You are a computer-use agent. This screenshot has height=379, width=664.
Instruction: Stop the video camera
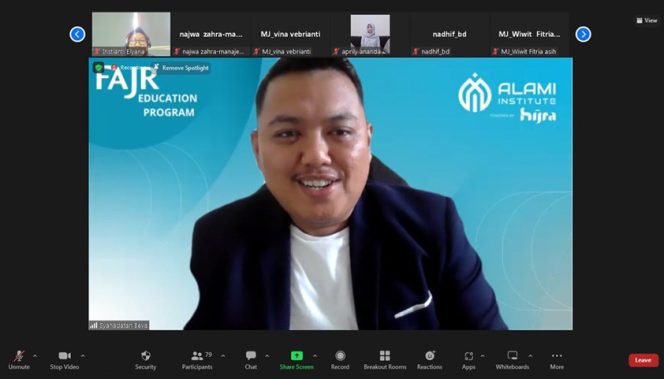pos(64,360)
